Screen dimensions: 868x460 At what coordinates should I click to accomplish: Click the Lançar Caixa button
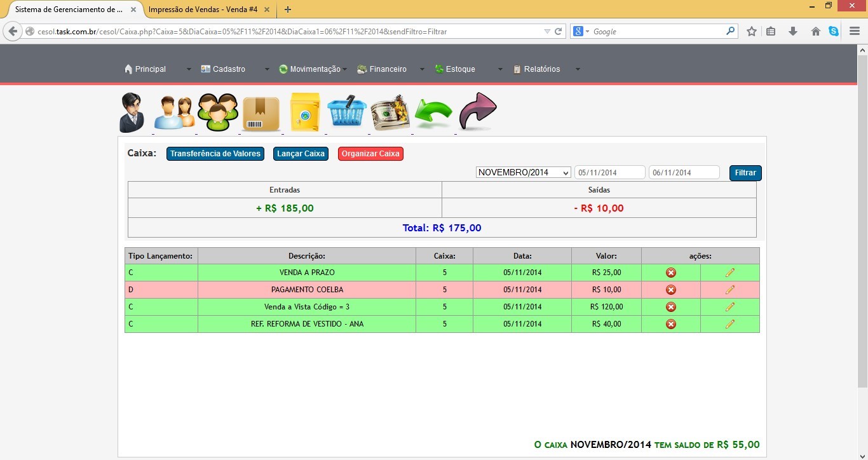[301, 154]
